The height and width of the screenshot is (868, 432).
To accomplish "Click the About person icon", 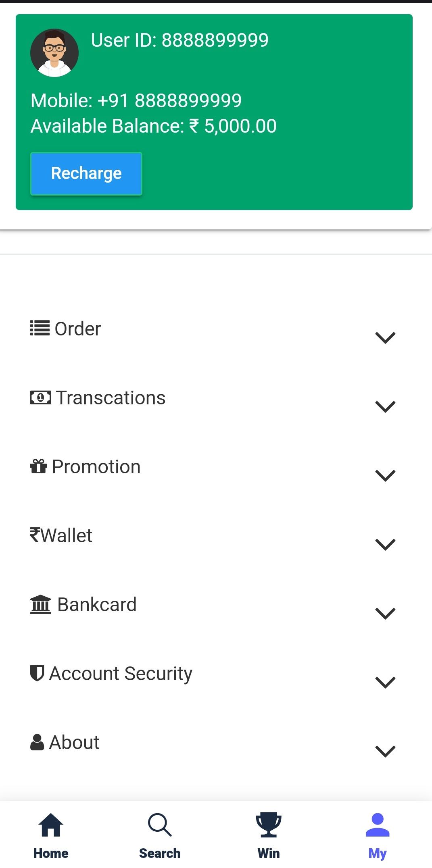I will pyautogui.click(x=37, y=742).
